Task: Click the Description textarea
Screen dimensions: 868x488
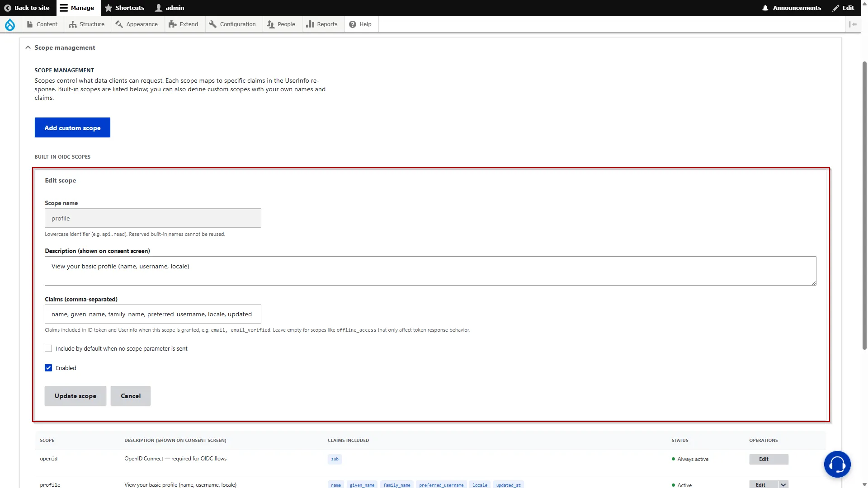Action: 430,271
